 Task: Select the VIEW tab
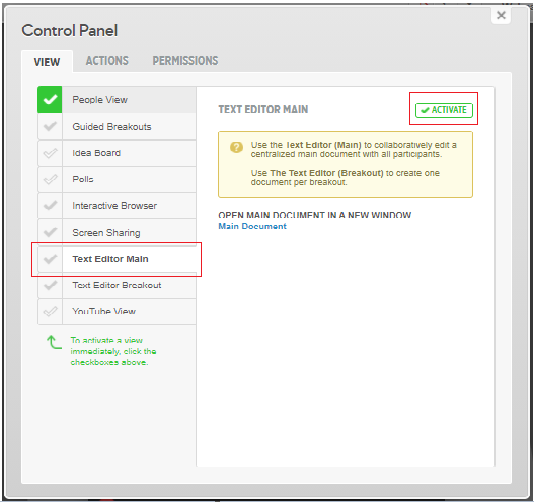point(47,62)
